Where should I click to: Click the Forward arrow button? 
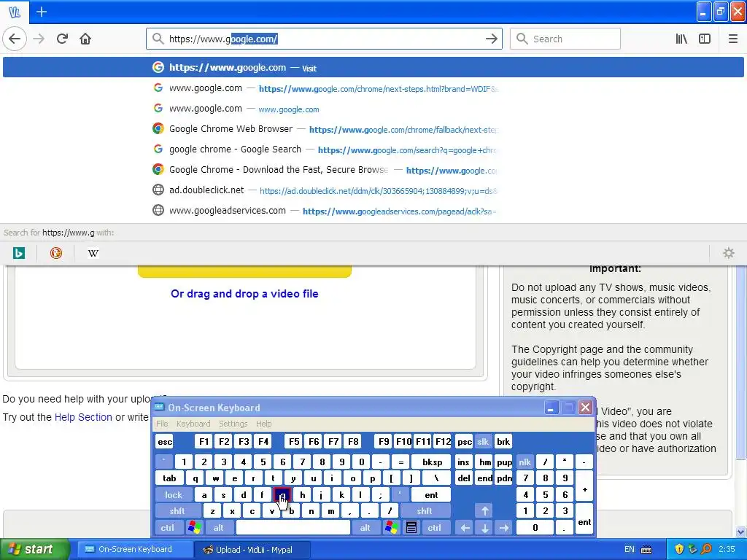(x=39, y=39)
